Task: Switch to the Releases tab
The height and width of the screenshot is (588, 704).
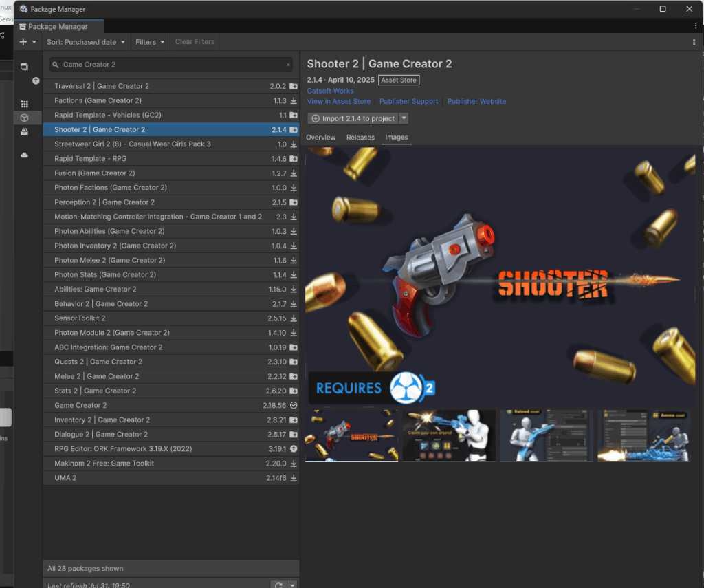Action: coord(360,138)
